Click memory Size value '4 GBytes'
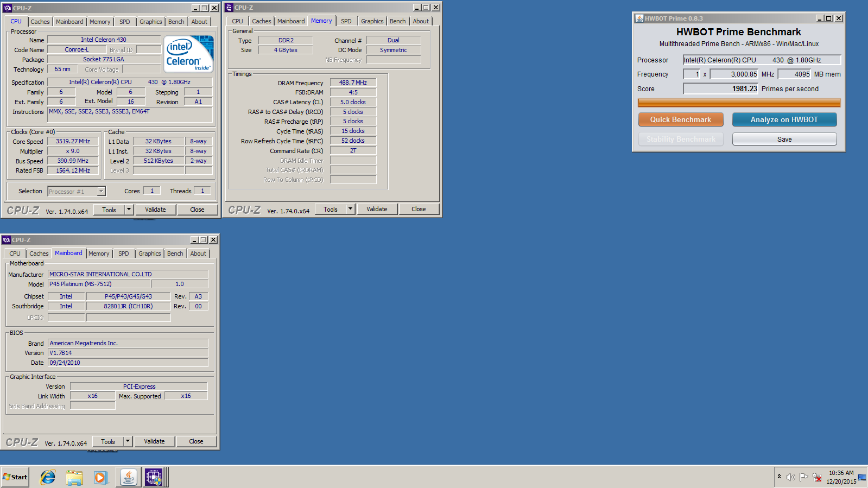The width and height of the screenshot is (868, 488). click(286, 50)
